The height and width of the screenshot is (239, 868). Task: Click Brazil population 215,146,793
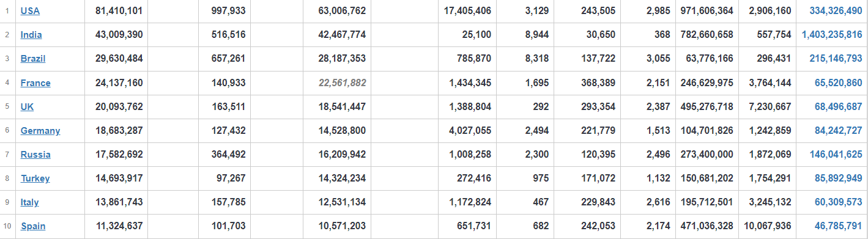tap(836, 59)
